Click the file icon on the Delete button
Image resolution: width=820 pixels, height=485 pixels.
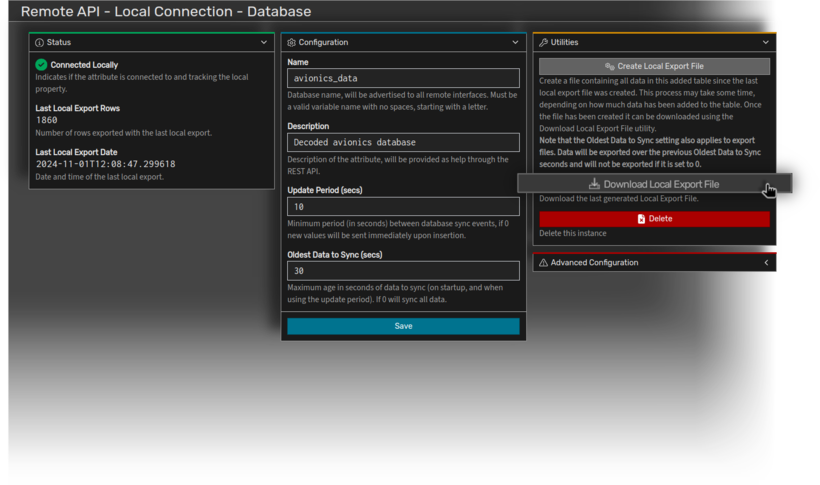point(641,219)
